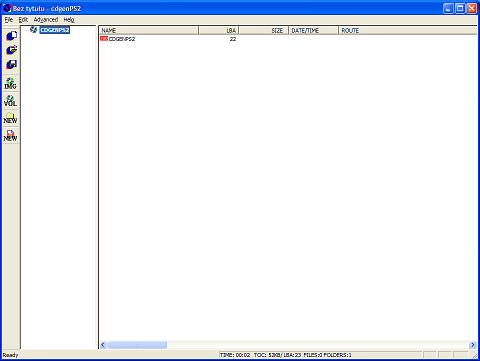The width and height of the screenshot is (480, 361).
Task: Select the CDGENPS2 root tree node
Action: pos(55,30)
